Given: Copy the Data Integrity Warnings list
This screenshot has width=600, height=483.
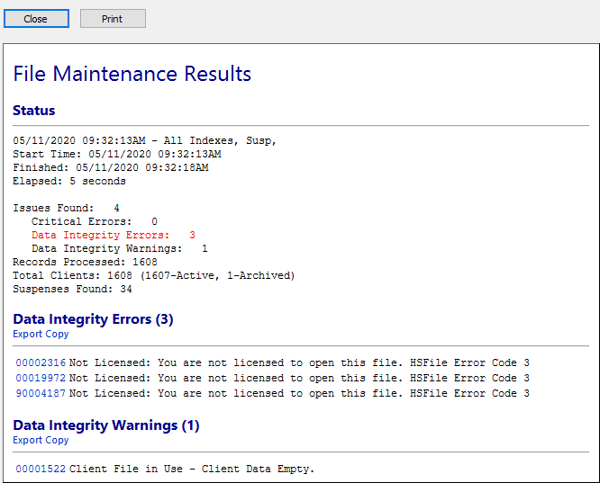Looking at the screenshot, I should click(x=57, y=440).
